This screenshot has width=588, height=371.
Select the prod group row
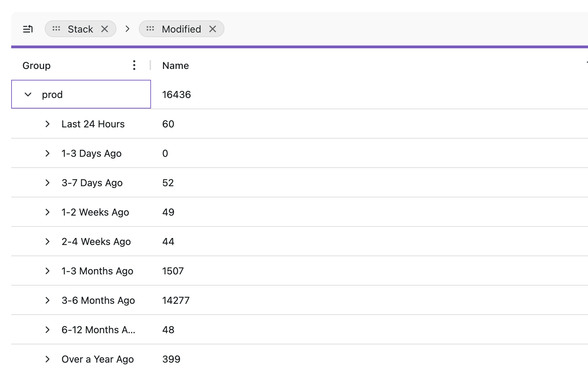(52, 94)
